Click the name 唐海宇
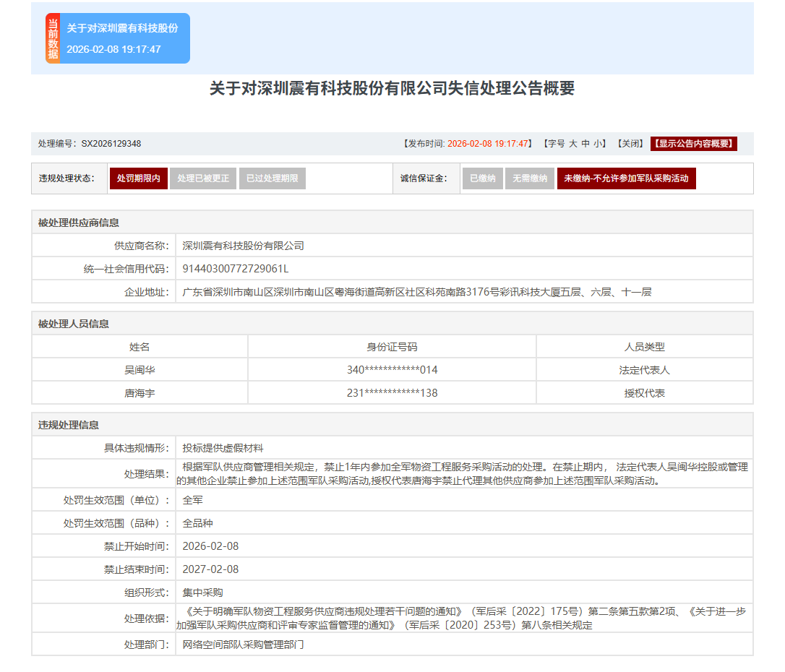The height and width of the screenshot is (672, 785). click(x=140, y=393)
